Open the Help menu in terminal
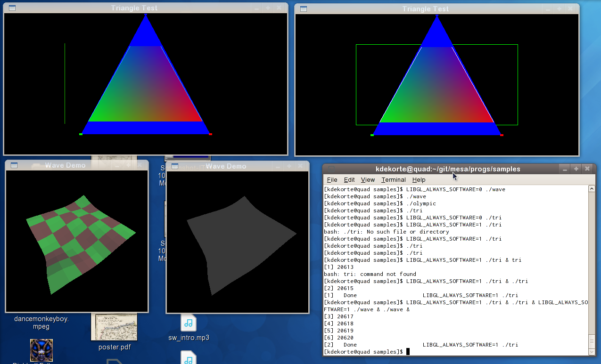Viewport: 601px width, 364px height. pos(419,180)
